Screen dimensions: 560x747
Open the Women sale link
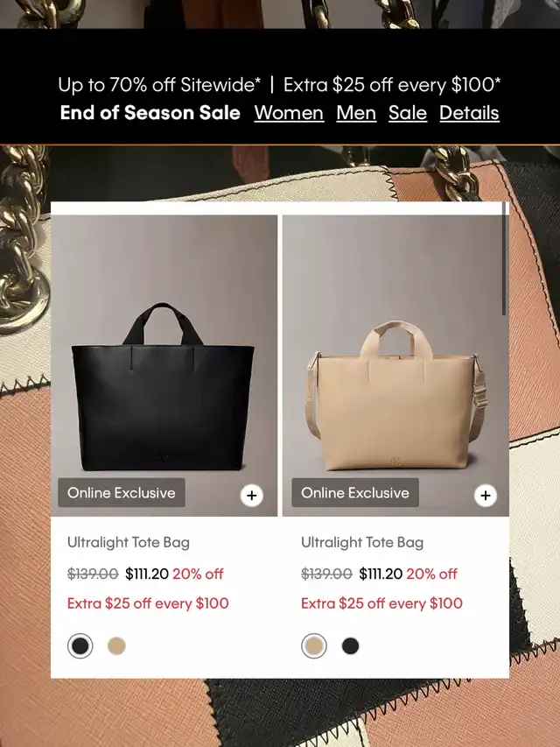pos(289,113)
